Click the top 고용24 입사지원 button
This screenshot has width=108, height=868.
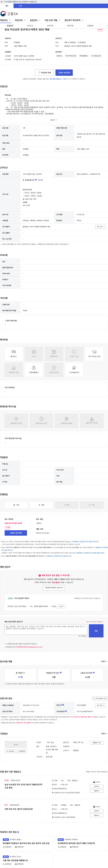pos(64,72)
